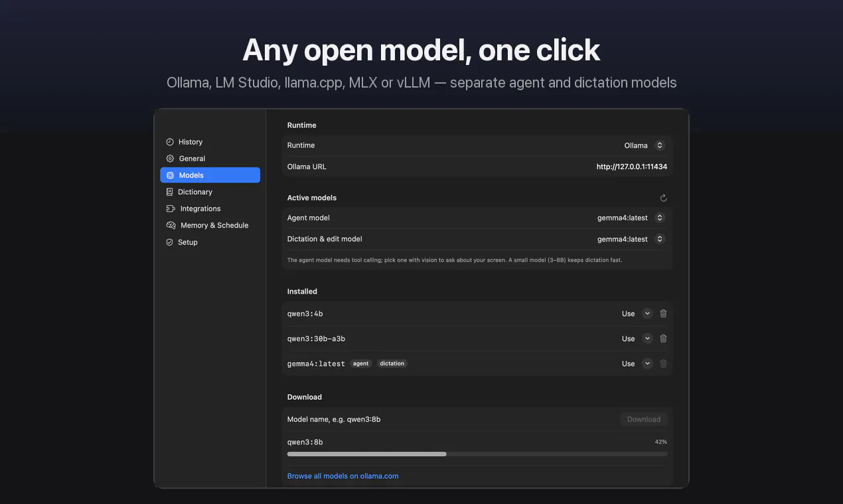Switch to the Dictionary tab
Image resolution: width=843 pixels, height=504 pixels.
pyautogui.click(x=210, y=192)
